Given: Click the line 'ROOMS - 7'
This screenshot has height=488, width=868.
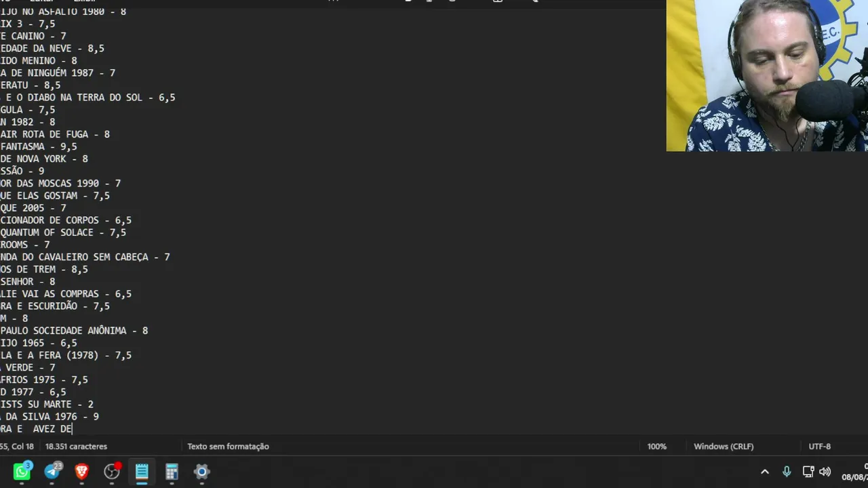Looking at the screenshot, I should [x=25, y=245].
